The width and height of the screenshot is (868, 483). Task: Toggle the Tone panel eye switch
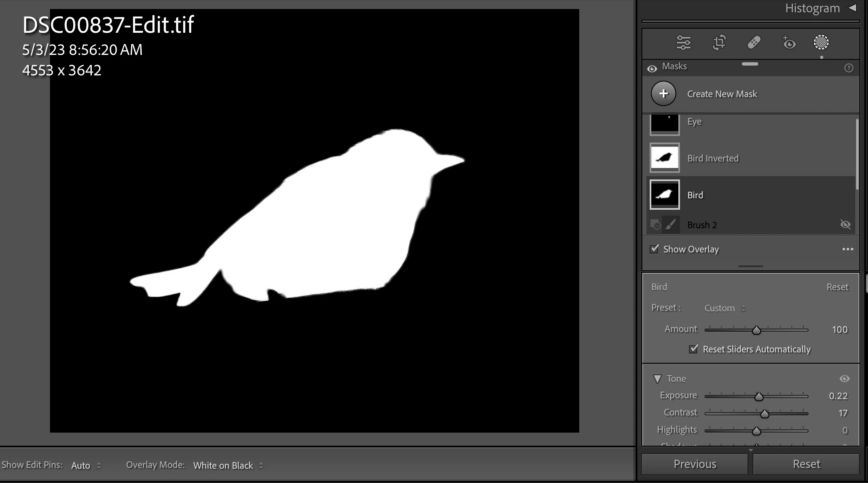[x=844, y=379]
